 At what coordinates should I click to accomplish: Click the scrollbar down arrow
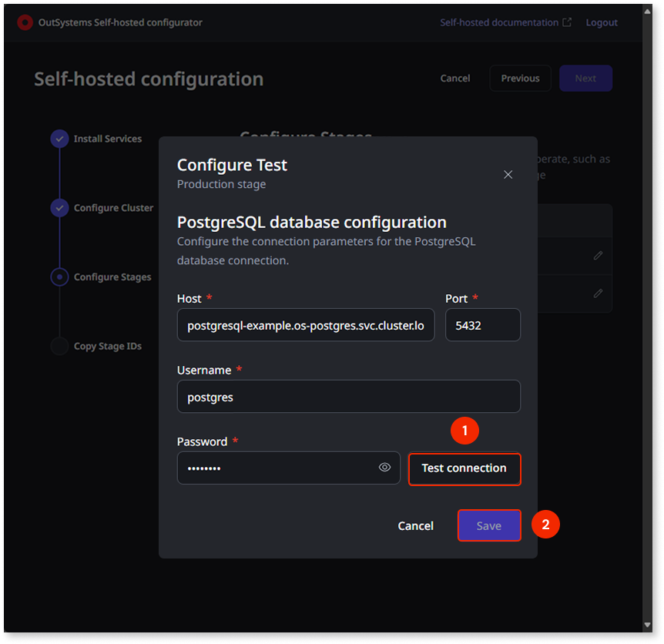648,625
